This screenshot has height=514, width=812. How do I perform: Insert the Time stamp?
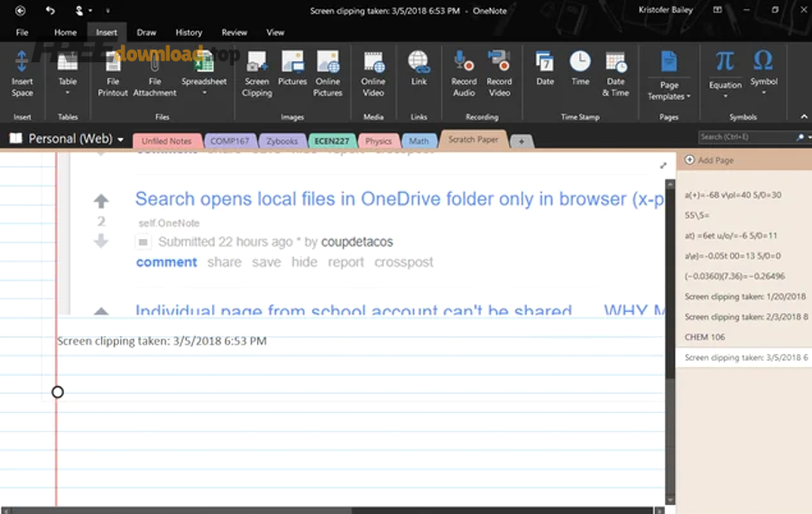coord(580,69)
